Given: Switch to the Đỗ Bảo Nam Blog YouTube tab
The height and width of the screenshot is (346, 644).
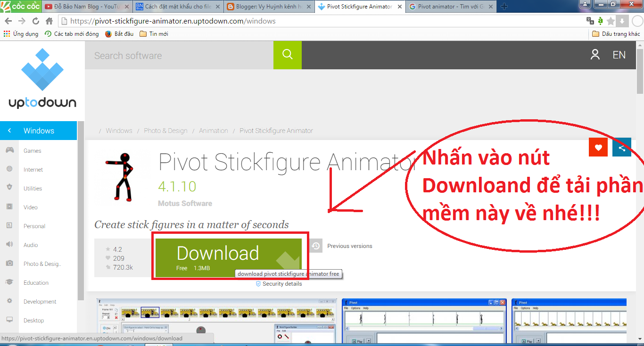Looking at the screenshot, I should [x=86, y=7].
